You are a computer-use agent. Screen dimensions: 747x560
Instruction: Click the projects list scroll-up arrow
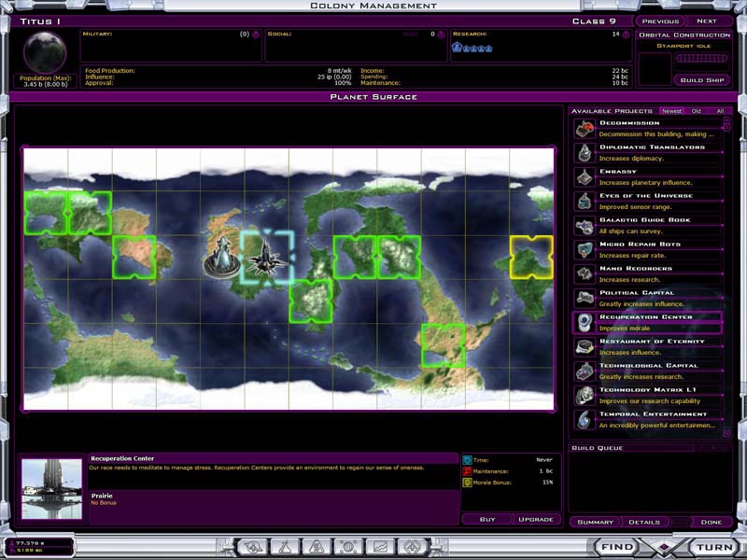click(x=727, y=120)
